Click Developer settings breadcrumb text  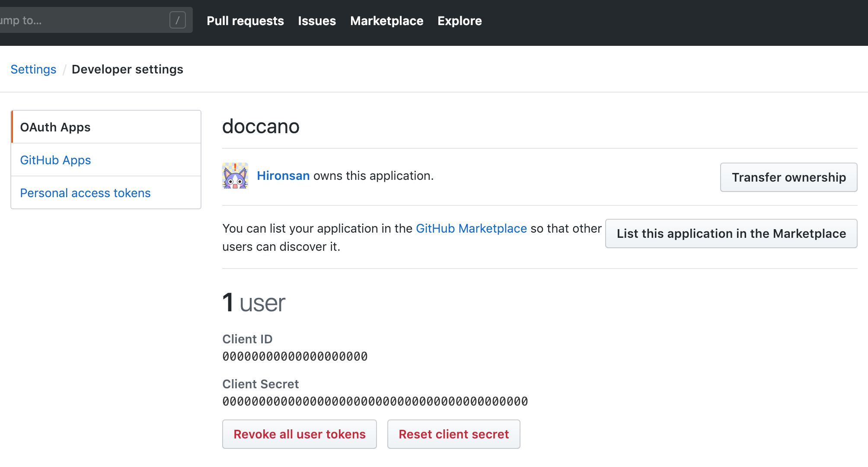coord(128,69)
